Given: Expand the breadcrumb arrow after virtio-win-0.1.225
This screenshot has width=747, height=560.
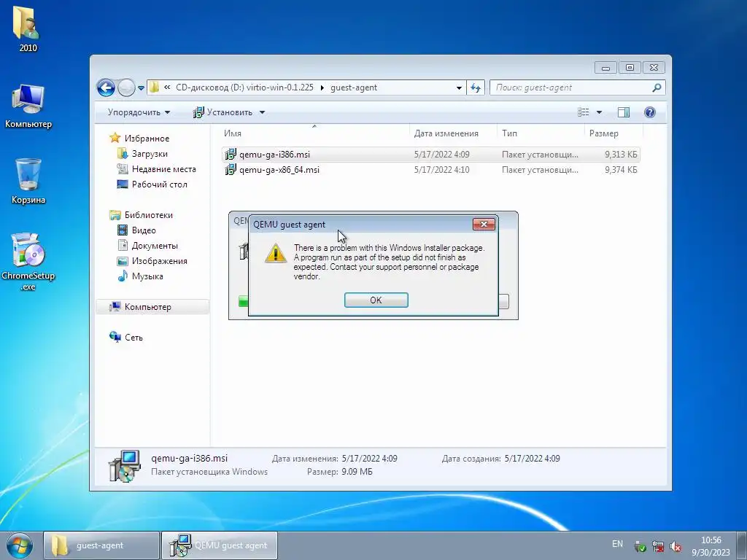Looking at the screenshot, I should click(322, 87).
